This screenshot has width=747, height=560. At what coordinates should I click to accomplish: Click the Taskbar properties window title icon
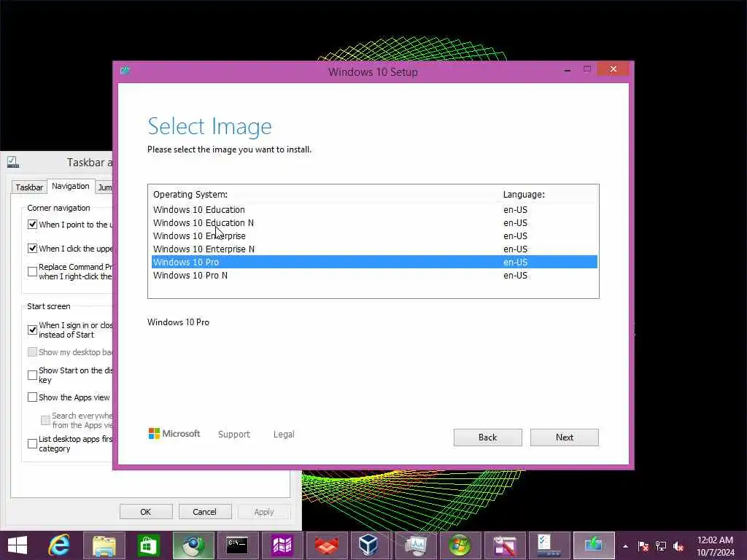click(13, 163)
